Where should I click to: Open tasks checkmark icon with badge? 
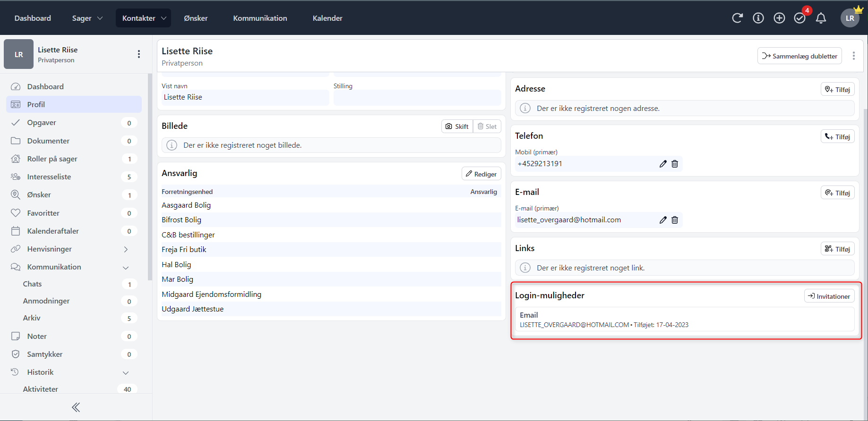tap(800, 18)
